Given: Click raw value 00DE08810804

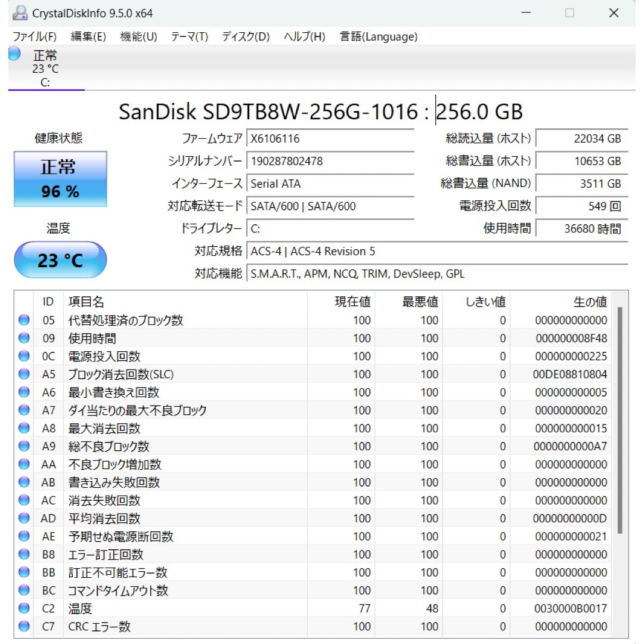Looking at the screenshot, I should tap(570, 374).
